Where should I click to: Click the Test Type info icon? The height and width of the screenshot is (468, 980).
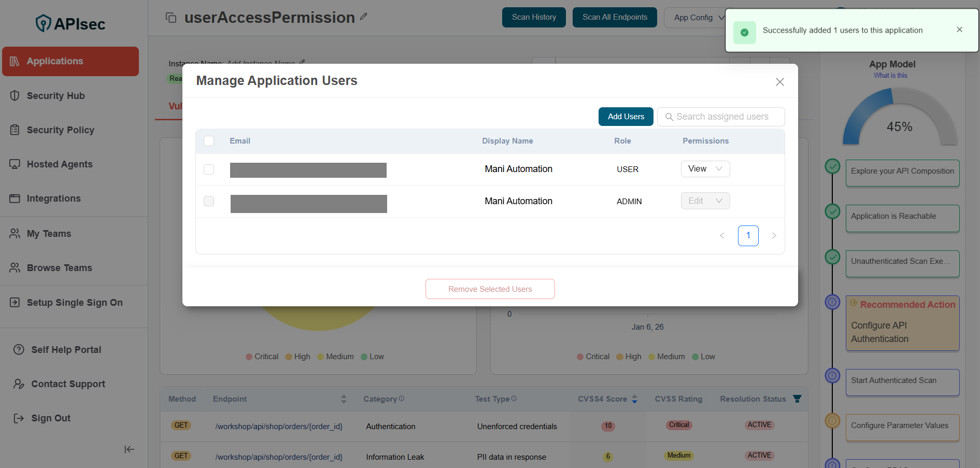[514, 399]
